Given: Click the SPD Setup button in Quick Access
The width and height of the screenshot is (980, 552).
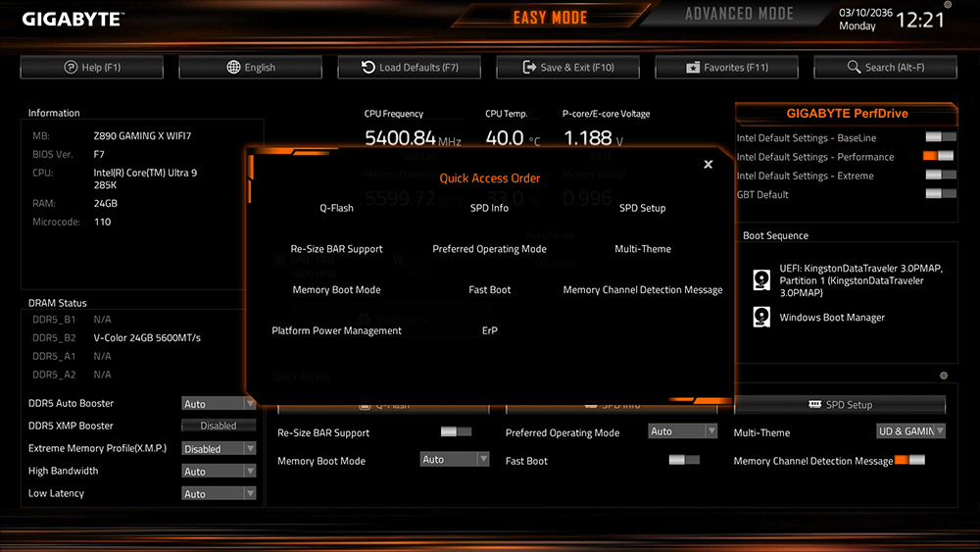Looking at the screenshot, I should 840,405.
